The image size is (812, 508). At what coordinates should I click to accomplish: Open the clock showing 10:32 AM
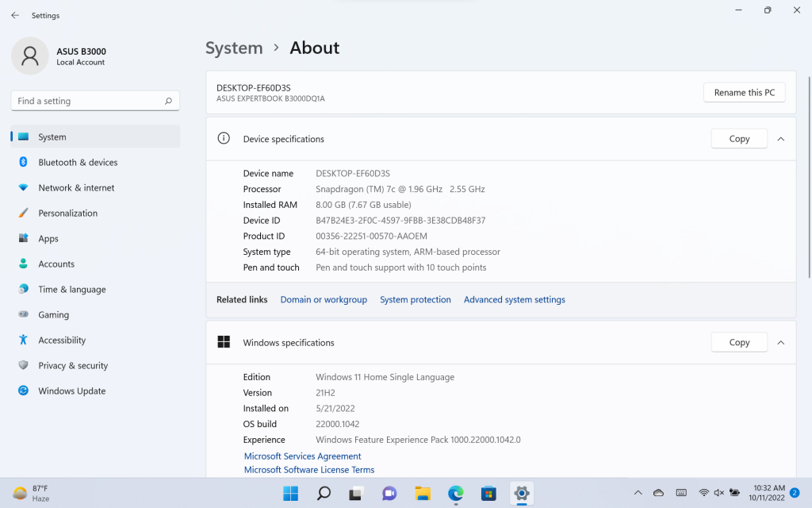(x=767, y=493)
